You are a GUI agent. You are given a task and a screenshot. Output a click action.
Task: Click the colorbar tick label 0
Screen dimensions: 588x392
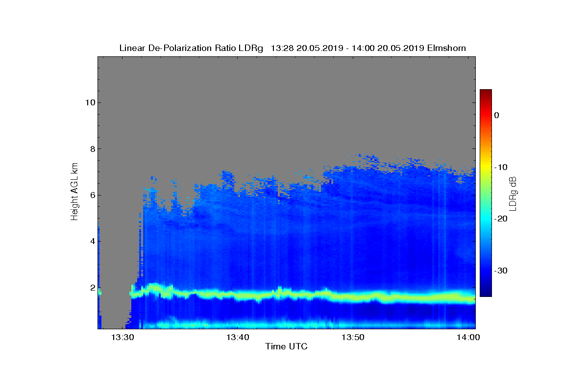[x=496, y=115]
